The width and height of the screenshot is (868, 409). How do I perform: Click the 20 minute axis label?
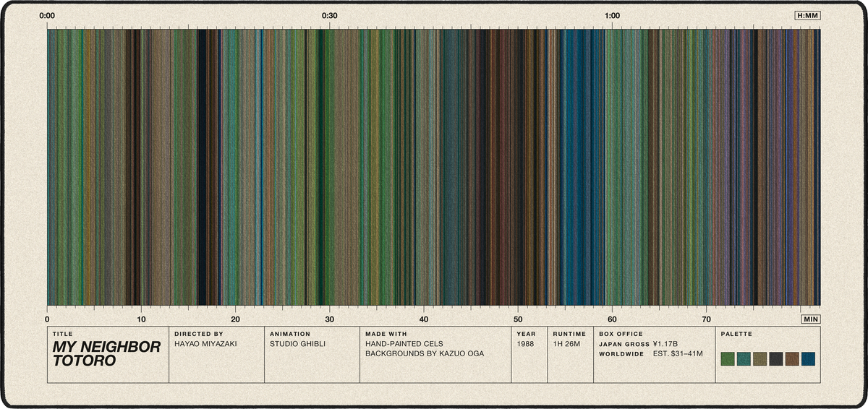235,319
